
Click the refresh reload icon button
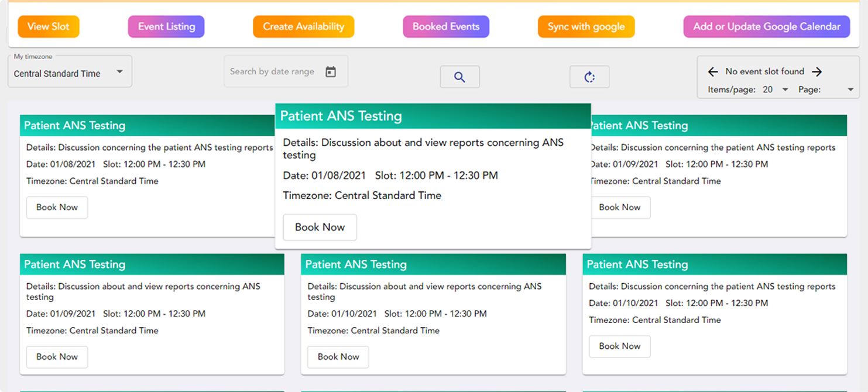coord(589,77)
